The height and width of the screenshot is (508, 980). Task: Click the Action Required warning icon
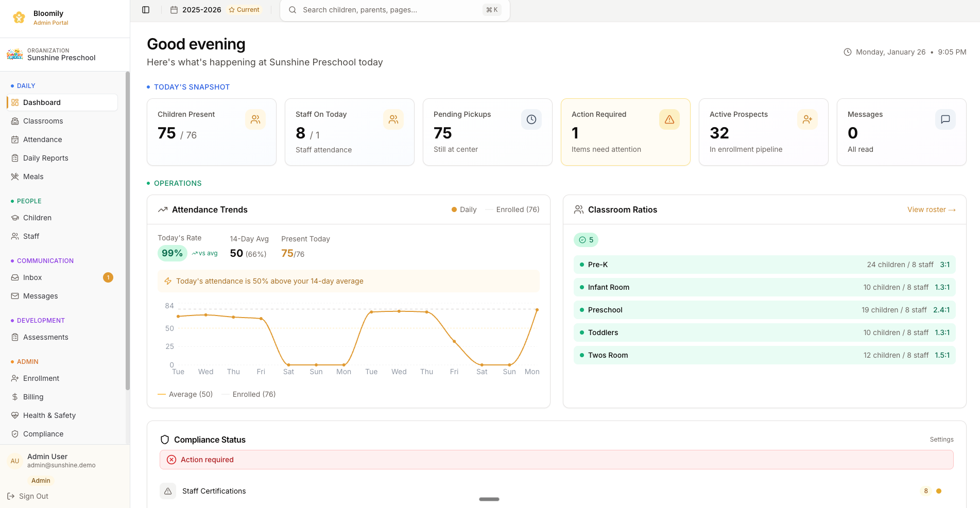pyautogui.click(x=669, y=119)
